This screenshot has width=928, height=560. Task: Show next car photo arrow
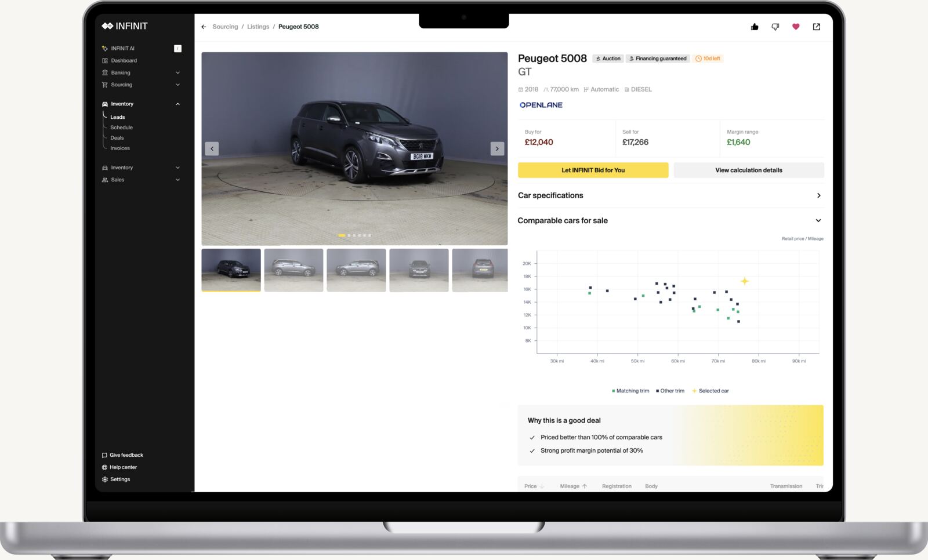(x=497, y=148)
